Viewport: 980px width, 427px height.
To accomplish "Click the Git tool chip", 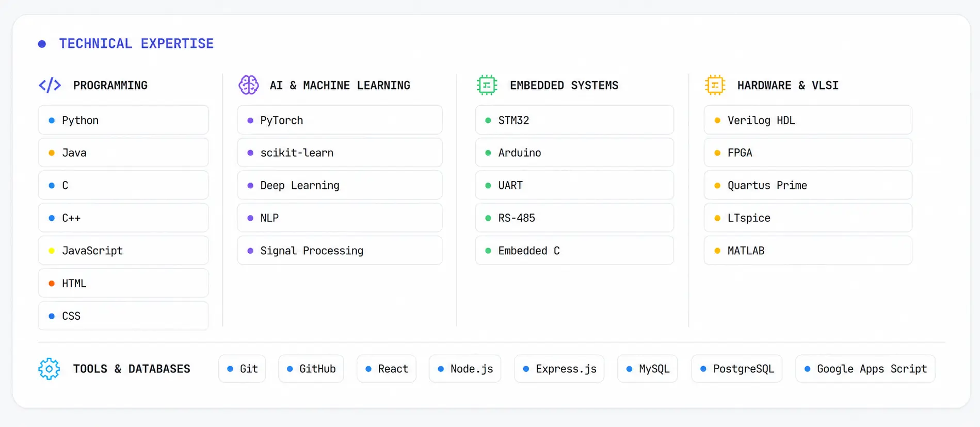I will click(x=242, y=369).
